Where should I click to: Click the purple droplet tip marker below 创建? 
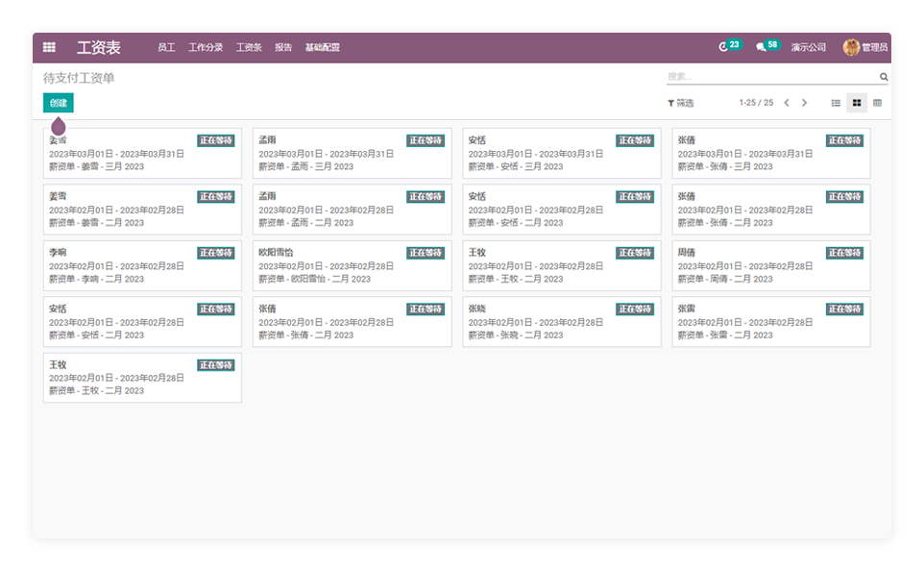click(59, 126)
